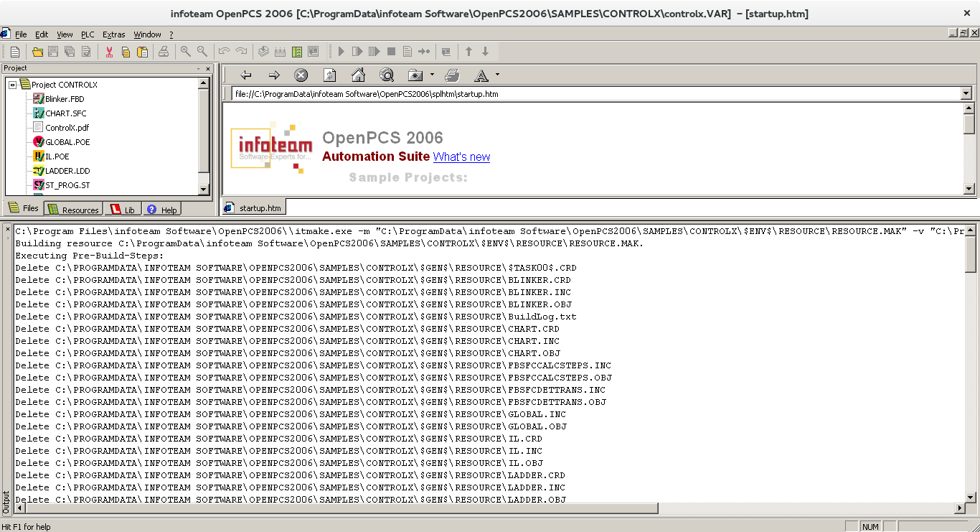Switch to the Lib tab
980x532 pixels.
[x=123, y=210]
